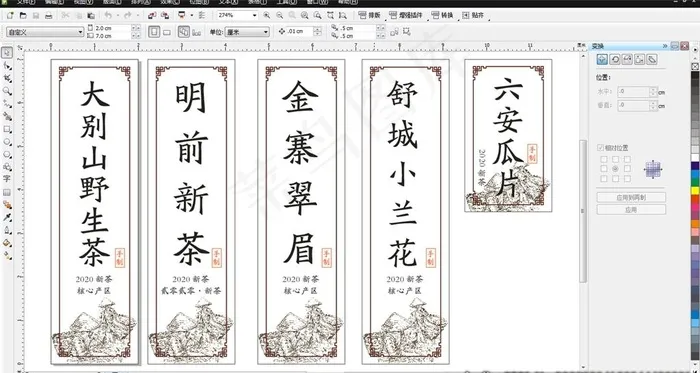Click the 应用到再制 button
Image resolution: width=700 pixels, height=373 pixels.
pos(631,197)
